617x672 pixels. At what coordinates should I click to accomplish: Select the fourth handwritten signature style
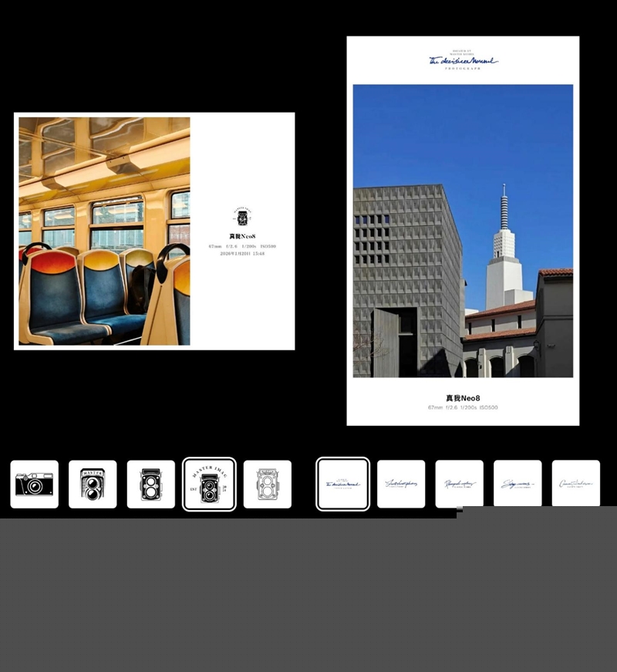(x=518, y=485)
